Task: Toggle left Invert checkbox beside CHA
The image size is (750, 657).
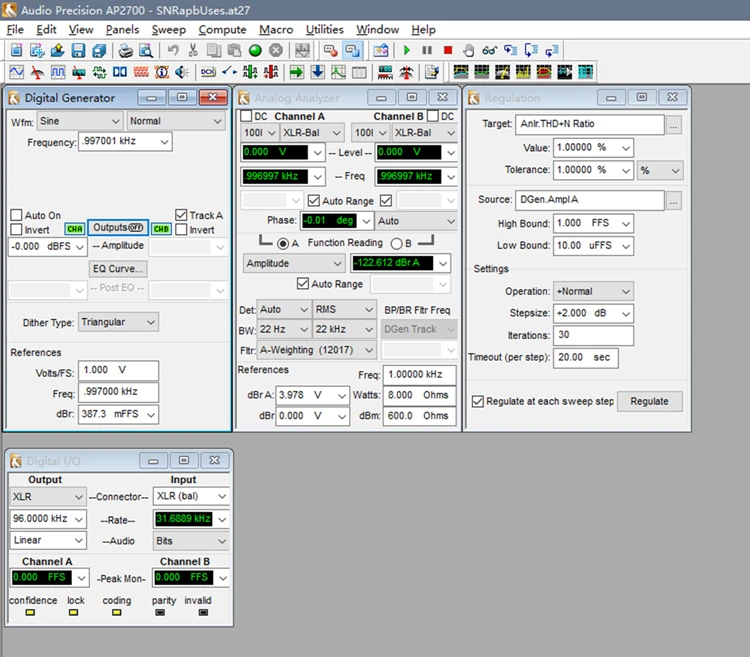Action: point(16,230)
